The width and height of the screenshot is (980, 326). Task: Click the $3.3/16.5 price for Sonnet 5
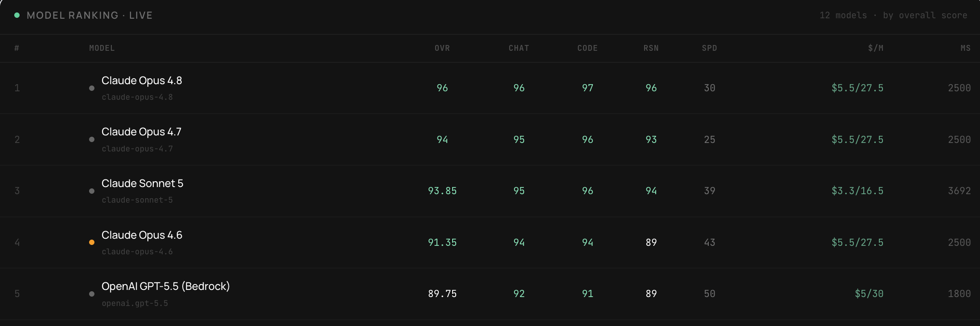857,191
